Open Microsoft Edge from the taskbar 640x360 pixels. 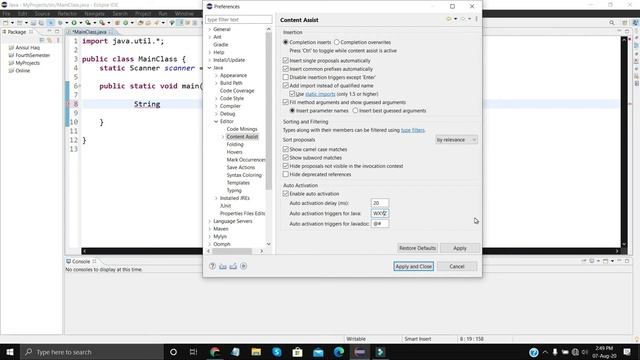(339, 352)
